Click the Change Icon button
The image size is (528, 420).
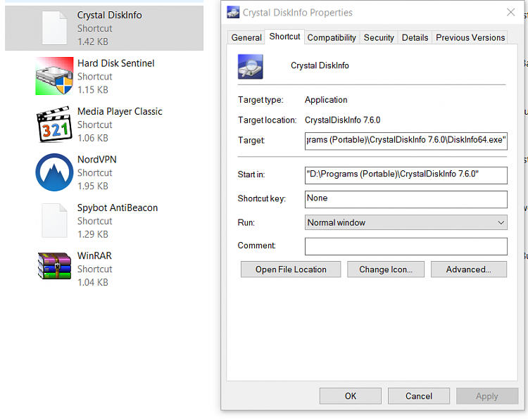coord(386,269)
